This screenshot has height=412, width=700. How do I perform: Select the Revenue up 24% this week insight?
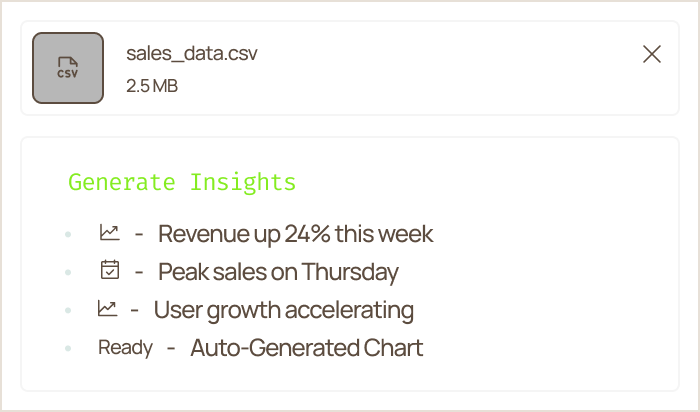click(x=296, y=233)
